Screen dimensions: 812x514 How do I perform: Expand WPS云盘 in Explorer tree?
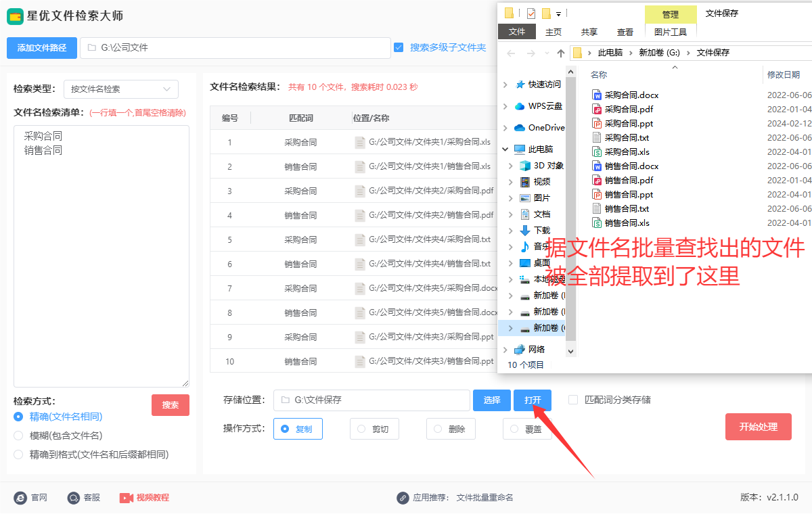(505, 106)
